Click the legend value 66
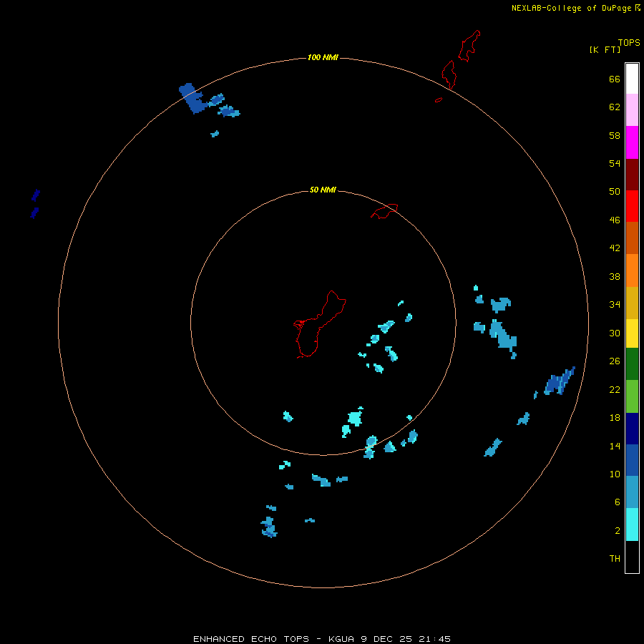This screenshot has width=644, height=644. click(x=615, y=79)
